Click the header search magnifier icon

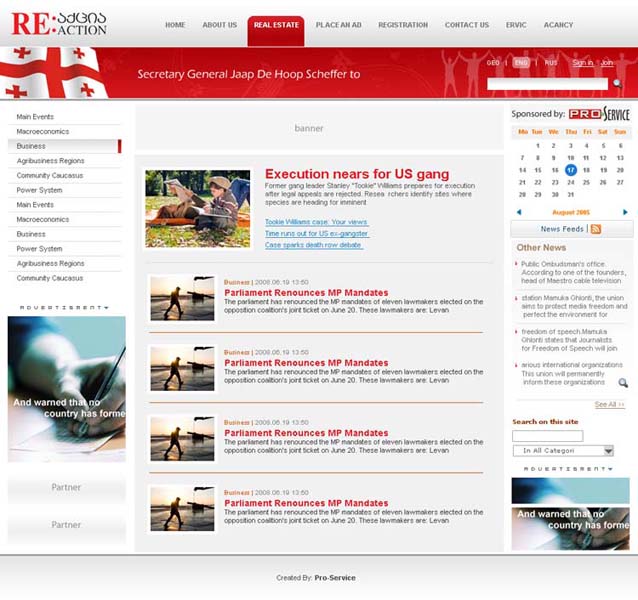(617, 84)
